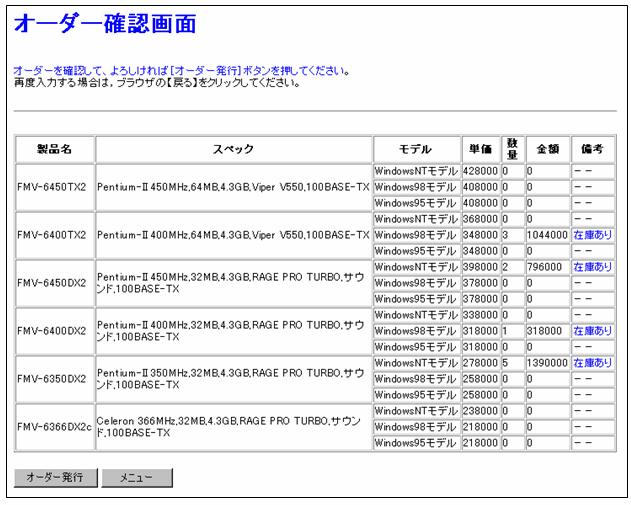The height and width of the screenshot is (505, 631).
Task: Click unit price 278000
Action: [480, 363]
